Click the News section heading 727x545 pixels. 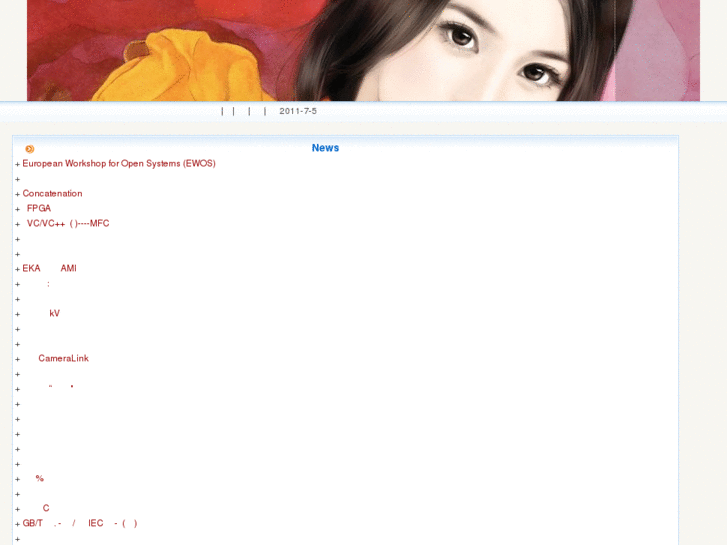click(x=325, y=148)
